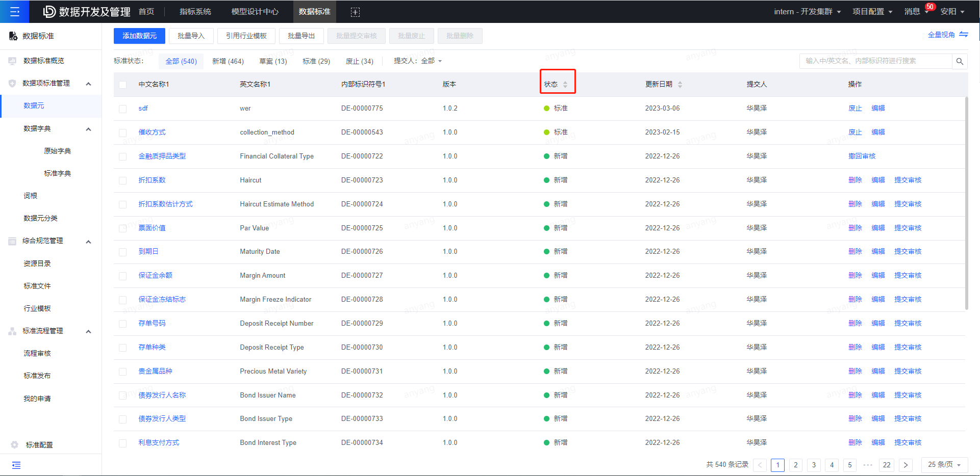Check the box for 到期日 row
The image size is (980, 476).
(123, 252)
